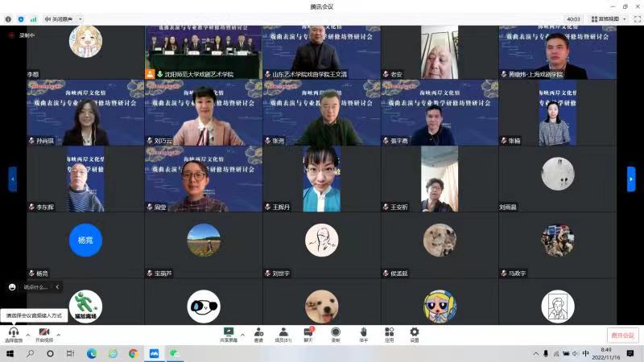644x362 pixels.
Task: Open the Members (成员) list
Action: click(x=283, y=332)
